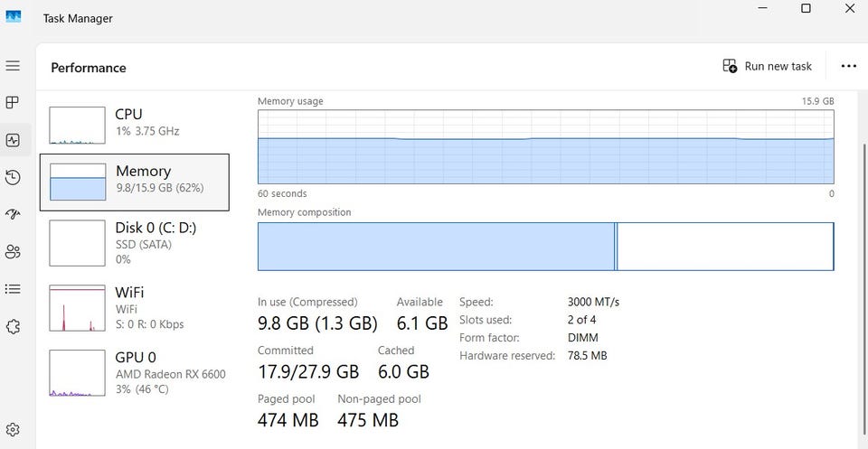Click the Disk 0 mini graph thumbnail
Viewport: 868px width, 449px height.
(77, 243)
